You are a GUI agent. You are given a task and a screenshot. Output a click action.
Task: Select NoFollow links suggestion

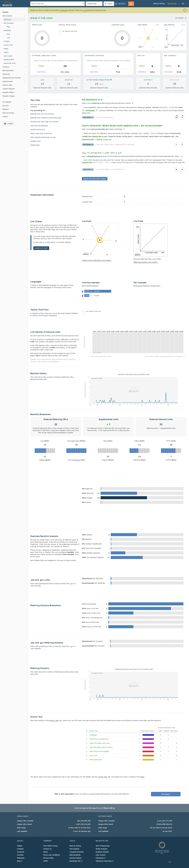click(x=35, y=141)
